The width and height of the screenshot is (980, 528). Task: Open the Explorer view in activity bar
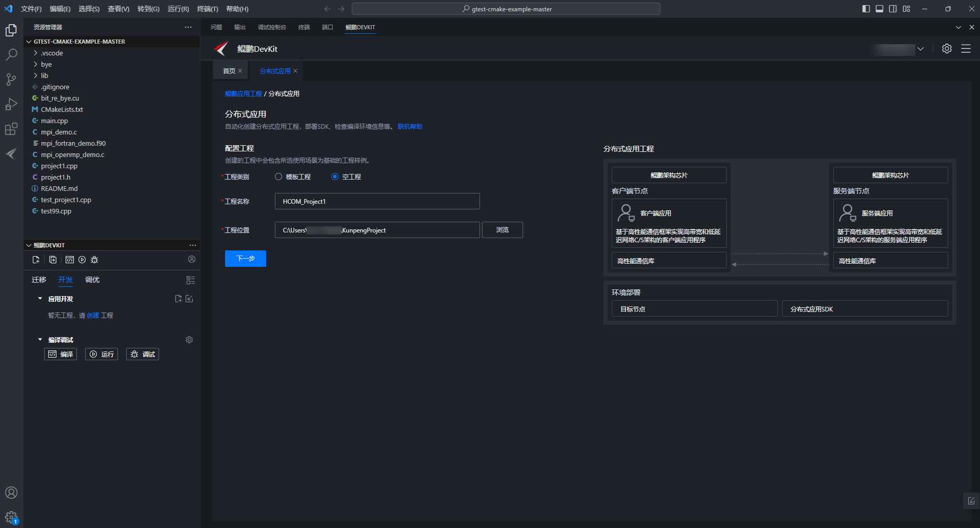[11, 30]
